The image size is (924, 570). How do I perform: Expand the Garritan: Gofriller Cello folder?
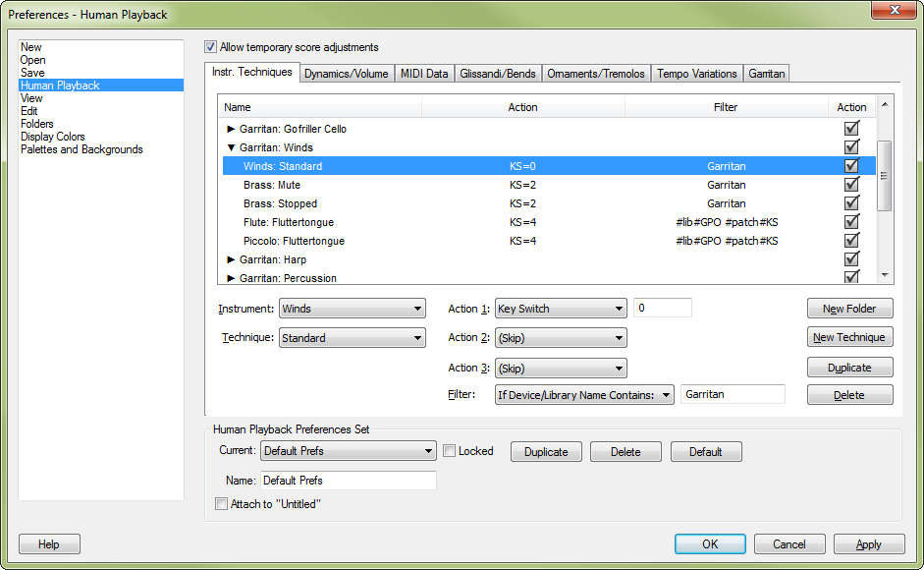click(231, 129)
